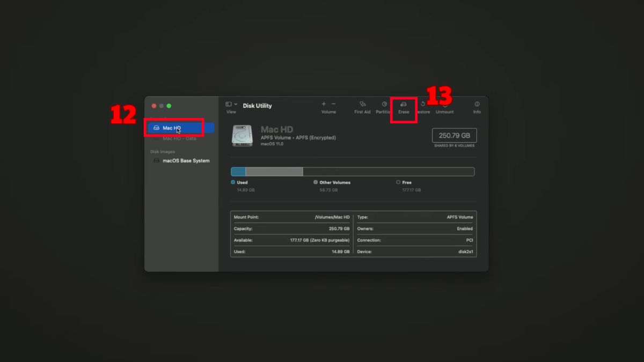Screen dimensions: 644x362
Task: Click the Owners Enabled value
Action: click(465, 228)
